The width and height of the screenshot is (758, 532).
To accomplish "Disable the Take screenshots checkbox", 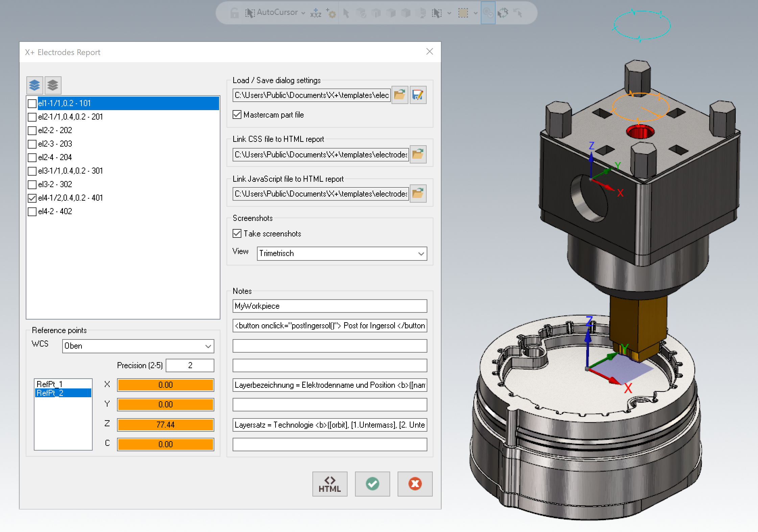I will click(237, 233).
